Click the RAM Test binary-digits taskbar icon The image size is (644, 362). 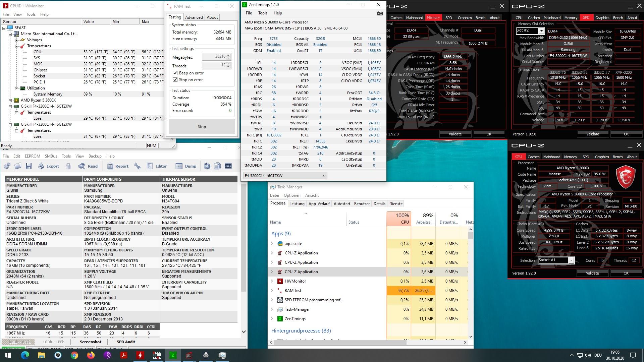click(156, 355)
